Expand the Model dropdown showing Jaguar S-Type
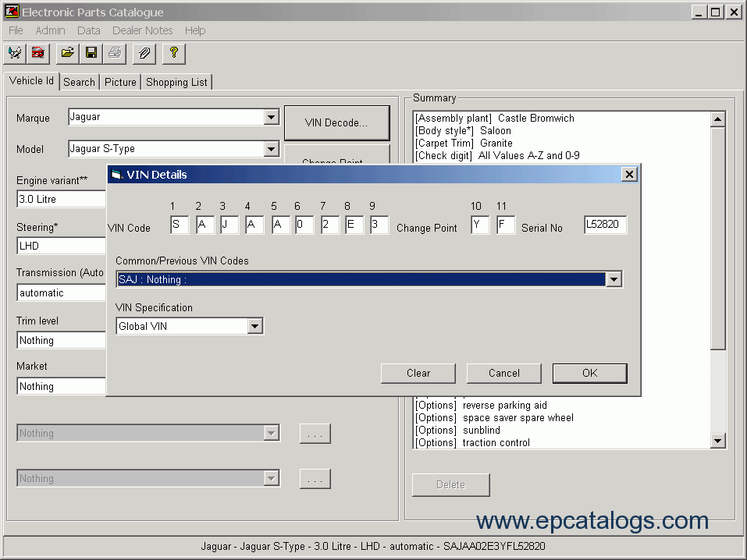 (x=271, y=149)
